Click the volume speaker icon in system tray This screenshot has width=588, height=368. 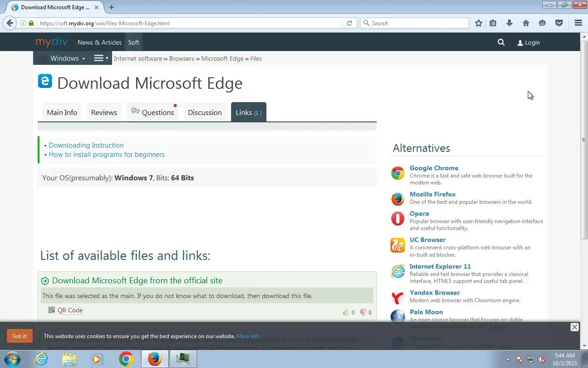(542, 359)
